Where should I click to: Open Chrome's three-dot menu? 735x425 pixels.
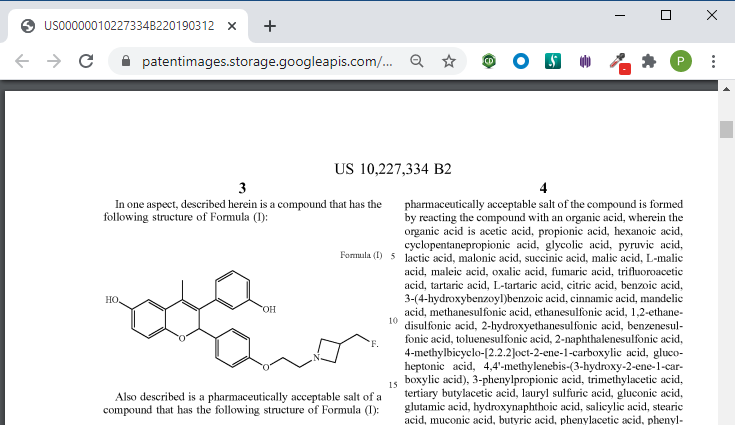click(713, 61)
